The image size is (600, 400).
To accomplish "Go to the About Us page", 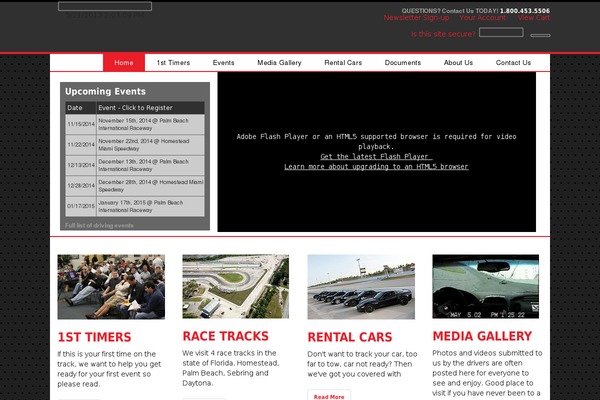I will [x=458, y=62].
